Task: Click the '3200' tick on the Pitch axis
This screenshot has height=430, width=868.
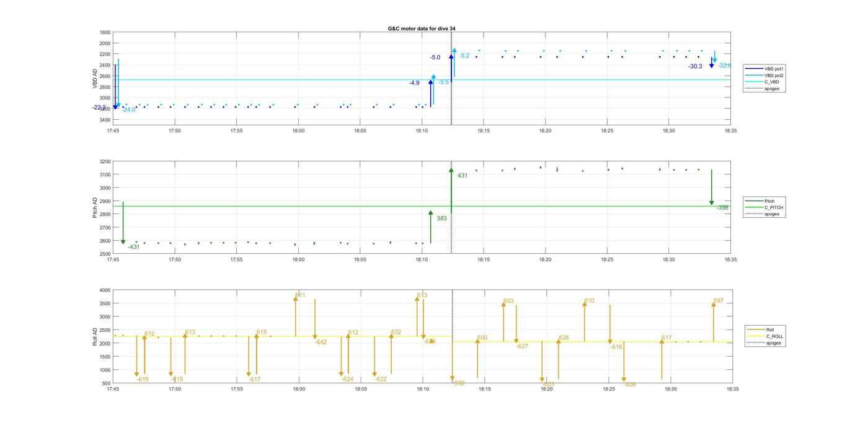Action: (105, 161)
